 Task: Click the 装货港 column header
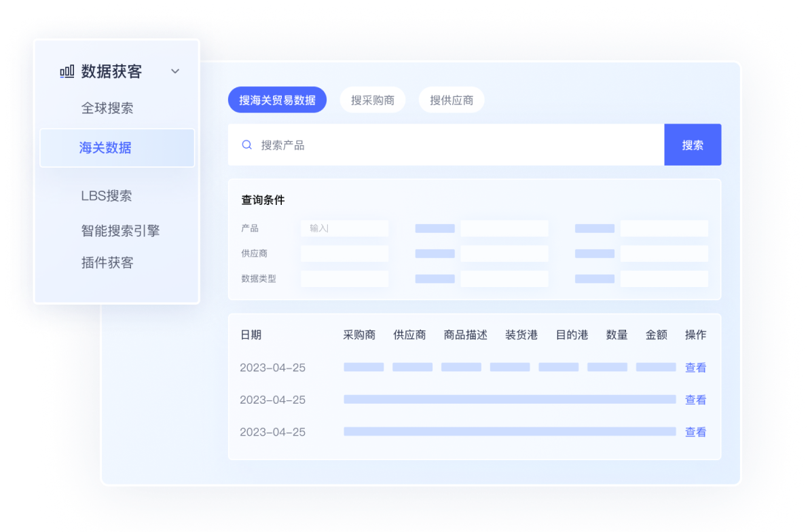[521, 335]
